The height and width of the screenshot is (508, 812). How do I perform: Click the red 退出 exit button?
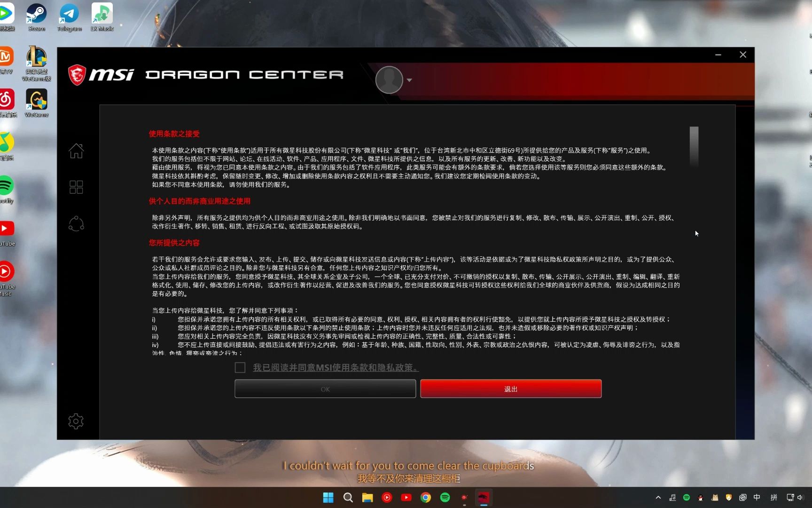coord(511,389)
